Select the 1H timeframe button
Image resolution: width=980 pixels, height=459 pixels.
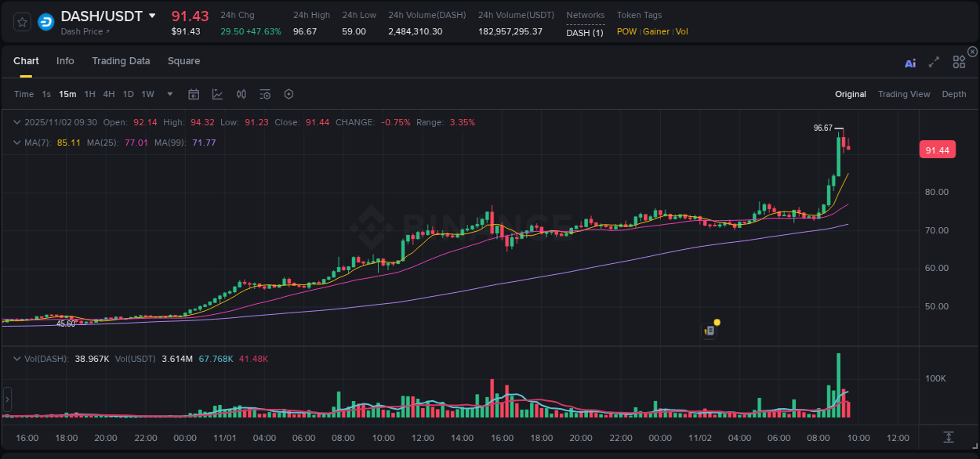point(90,93)
